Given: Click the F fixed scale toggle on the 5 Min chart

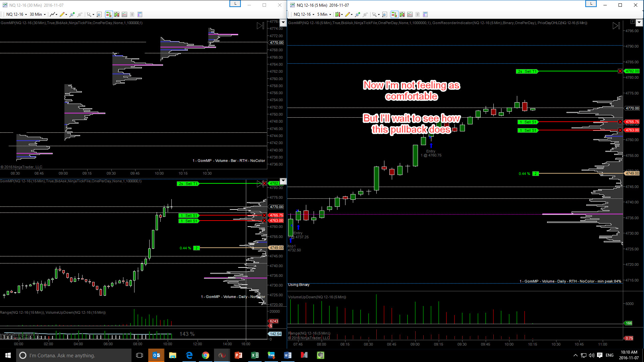Looking at the screenshot, I should click(x=633, y=22).
